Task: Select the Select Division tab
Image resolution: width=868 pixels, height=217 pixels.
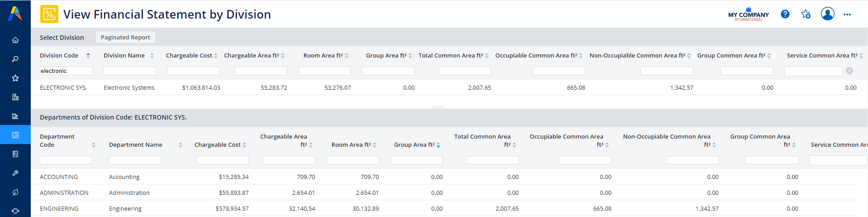Action: click(x=62, y=38)
